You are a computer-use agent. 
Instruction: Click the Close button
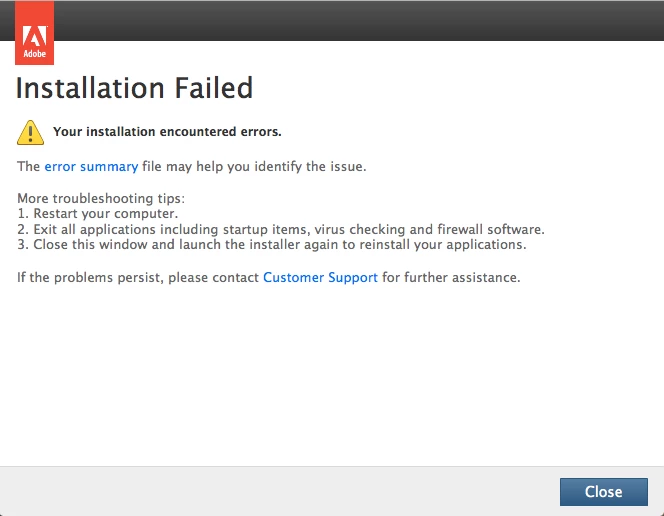[603, 492]
